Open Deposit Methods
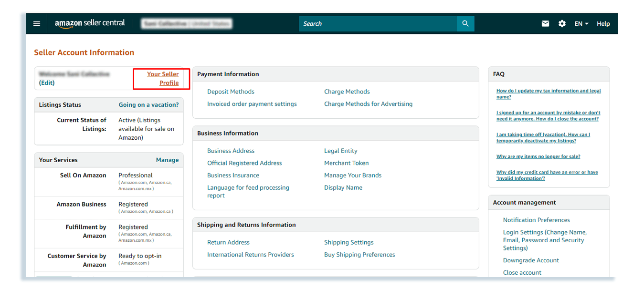Viewport: 644px width, 289px height. point(231,92)
